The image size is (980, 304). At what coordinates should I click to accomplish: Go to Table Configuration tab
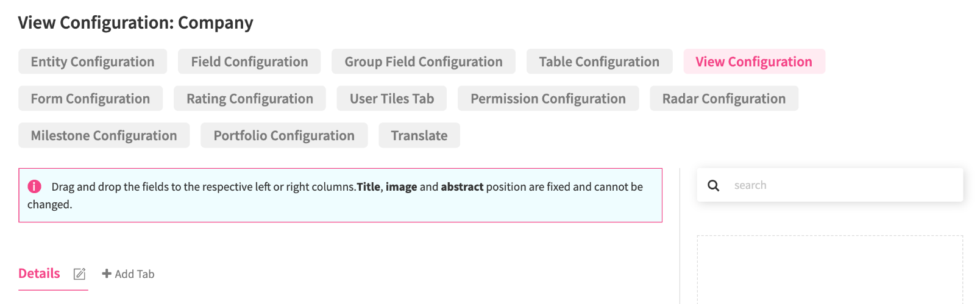[599, 62]
